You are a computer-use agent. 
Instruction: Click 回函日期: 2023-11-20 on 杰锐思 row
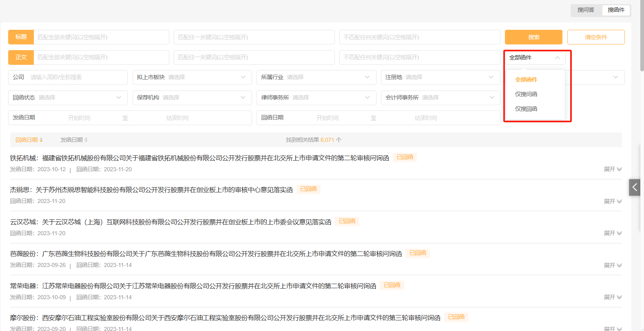point(38,201)
